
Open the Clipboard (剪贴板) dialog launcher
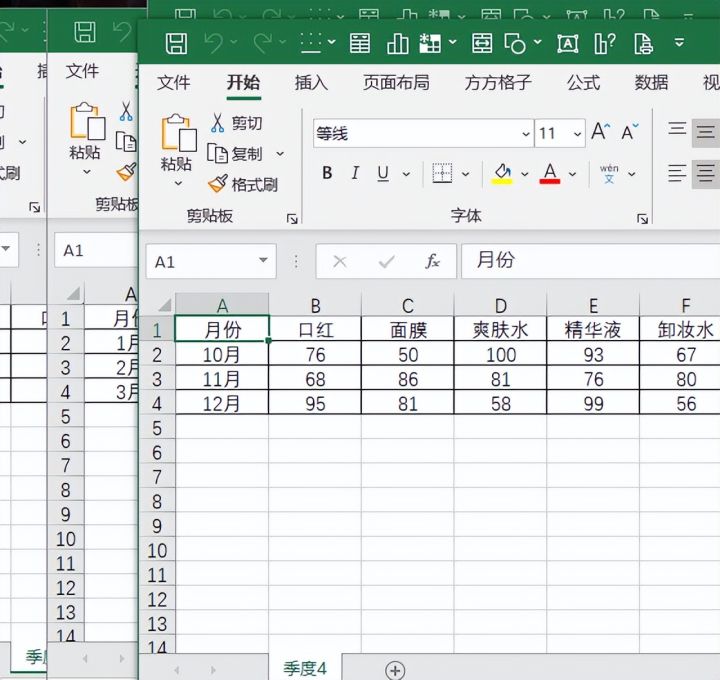coord(292,219)
